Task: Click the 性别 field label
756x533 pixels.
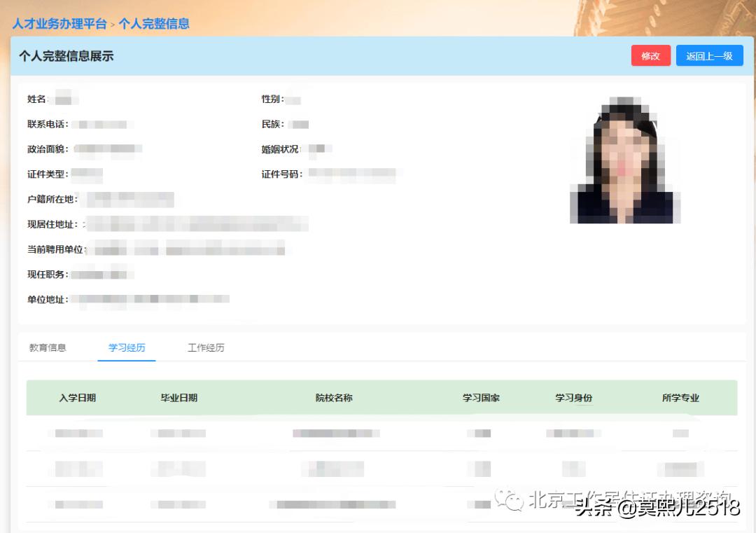Action: 272,99
